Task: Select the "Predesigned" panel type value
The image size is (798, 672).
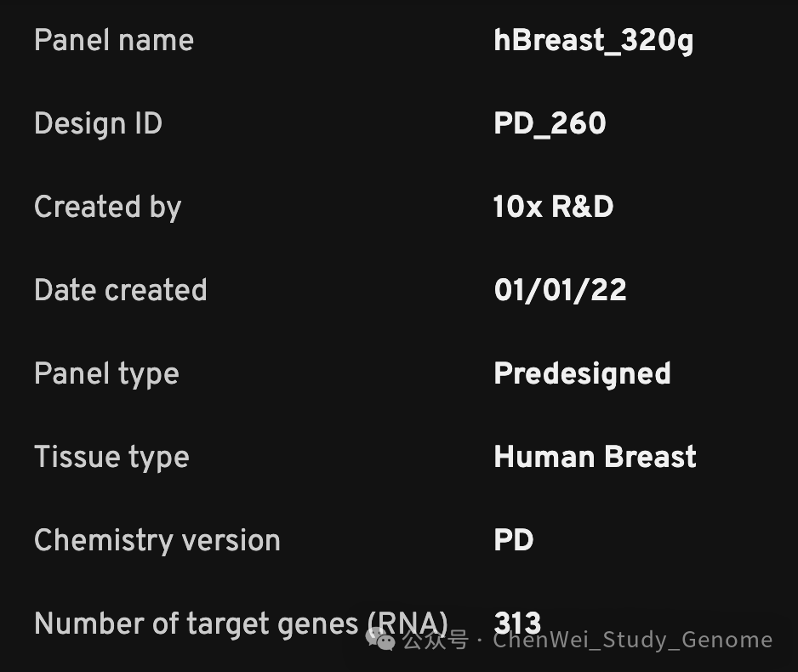Action: (582, 373)
